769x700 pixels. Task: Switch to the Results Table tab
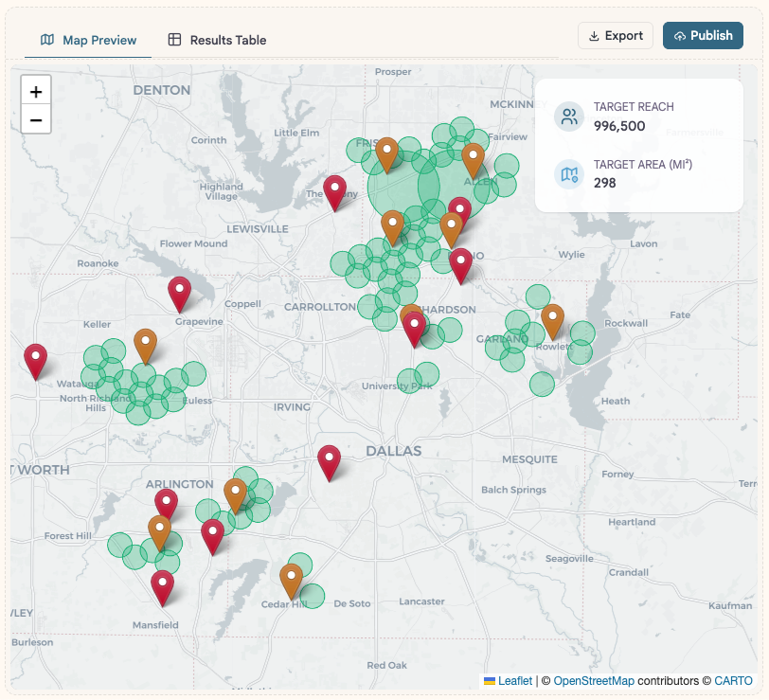click(217, 40)
